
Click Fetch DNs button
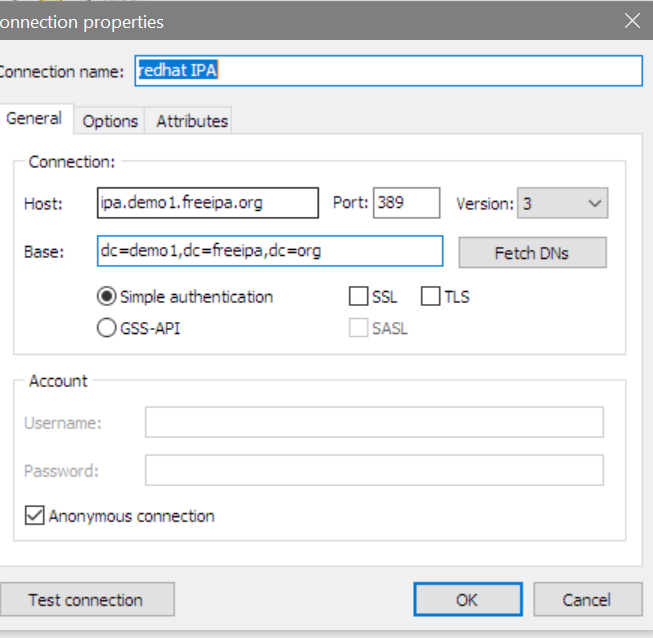click(x=532, y=253)
